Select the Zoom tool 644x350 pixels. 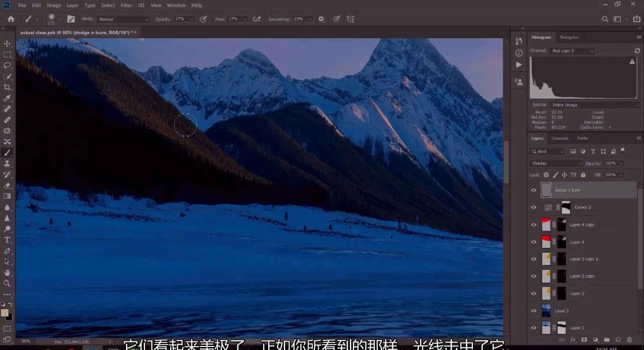tap(7, 283)
